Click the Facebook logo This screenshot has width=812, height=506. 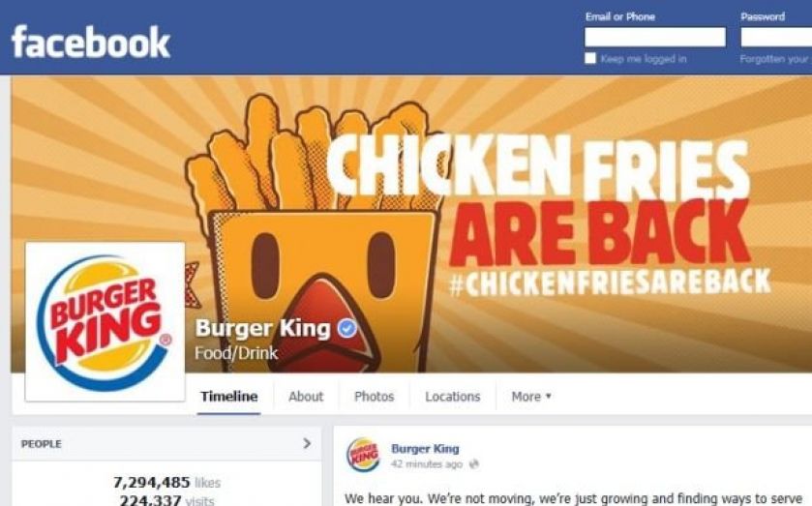[x=91, y=42]
